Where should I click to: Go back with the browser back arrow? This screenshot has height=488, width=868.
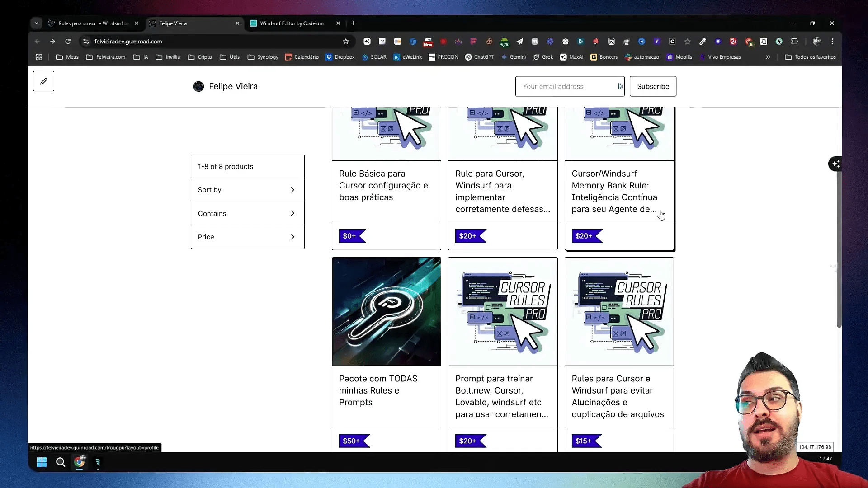tap(37, 41)
